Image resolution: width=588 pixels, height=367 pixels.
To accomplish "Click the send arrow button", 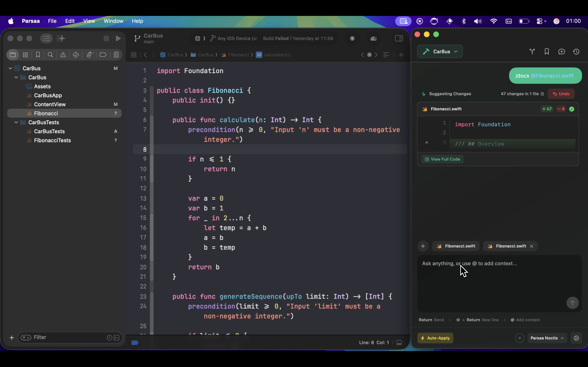I will tap(572, 303).
